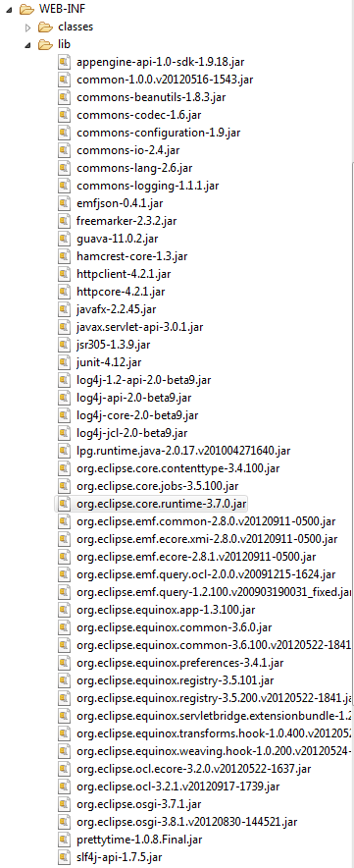The image size is (354, 868).
Task: Click the WEB-INF folder icon
Action: coord(25,9)
